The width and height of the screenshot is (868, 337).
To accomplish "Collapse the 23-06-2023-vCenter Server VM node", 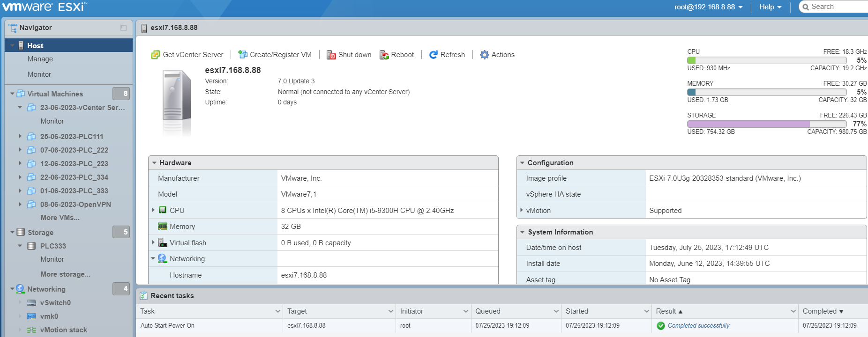I will pyautogui.click(x=20, y=107).
